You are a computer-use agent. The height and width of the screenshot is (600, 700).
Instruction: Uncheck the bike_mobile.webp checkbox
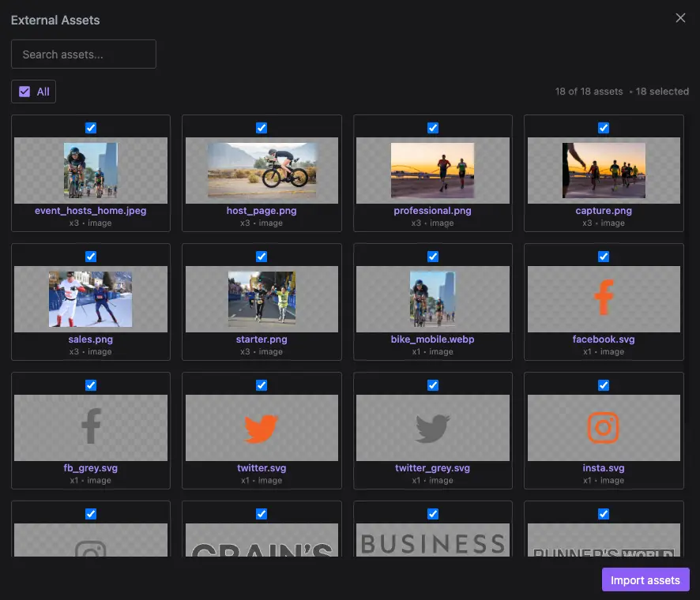tap(432, 256)
